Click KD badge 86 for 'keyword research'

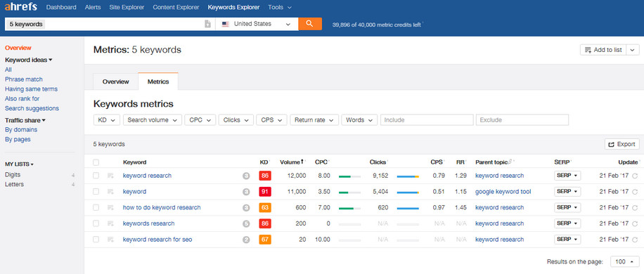[265, 176]
